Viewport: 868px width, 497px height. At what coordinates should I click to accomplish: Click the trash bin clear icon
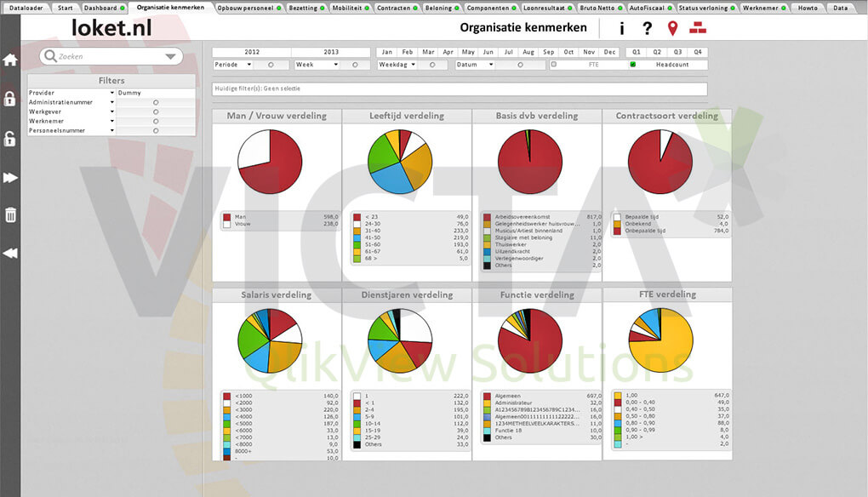point(10,214)
